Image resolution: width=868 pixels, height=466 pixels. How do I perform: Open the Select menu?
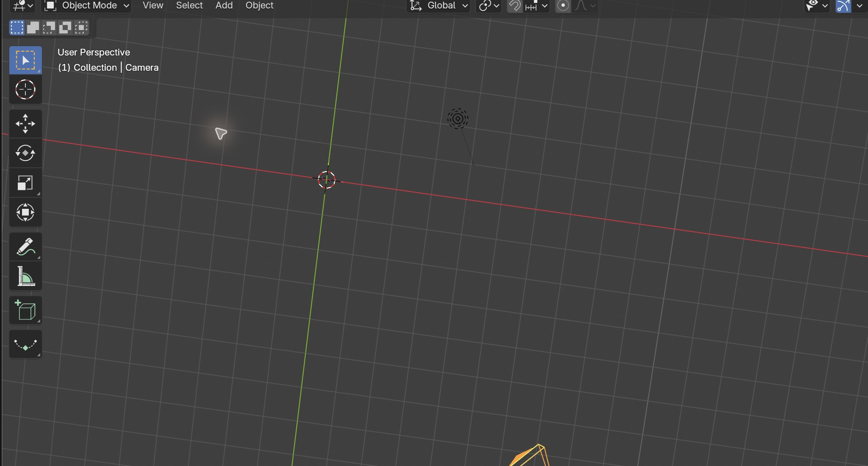pos(189,6)
